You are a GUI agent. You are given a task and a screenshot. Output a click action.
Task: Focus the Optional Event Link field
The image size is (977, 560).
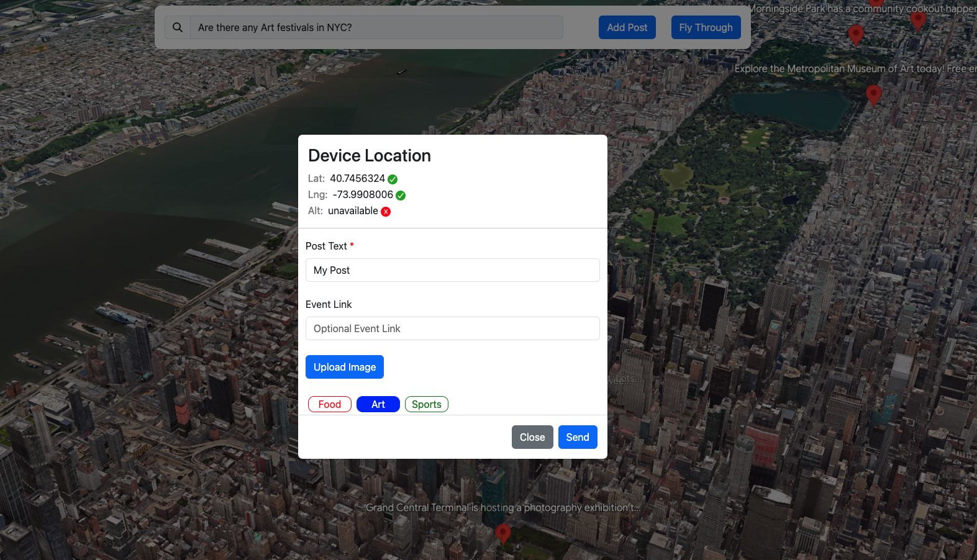453,328
